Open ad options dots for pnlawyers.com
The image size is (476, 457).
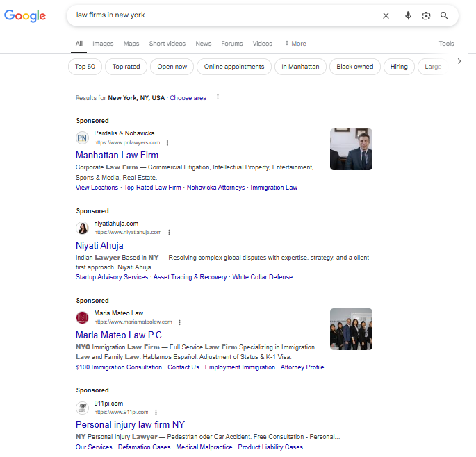coord(167,142)
